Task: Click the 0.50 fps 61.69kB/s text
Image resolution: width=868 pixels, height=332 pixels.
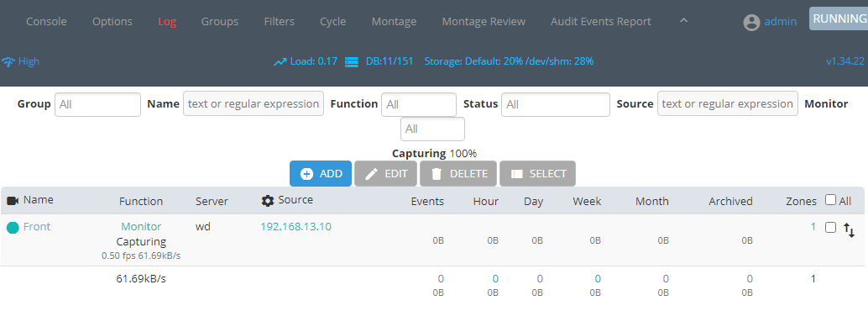Action: [141, 256]
